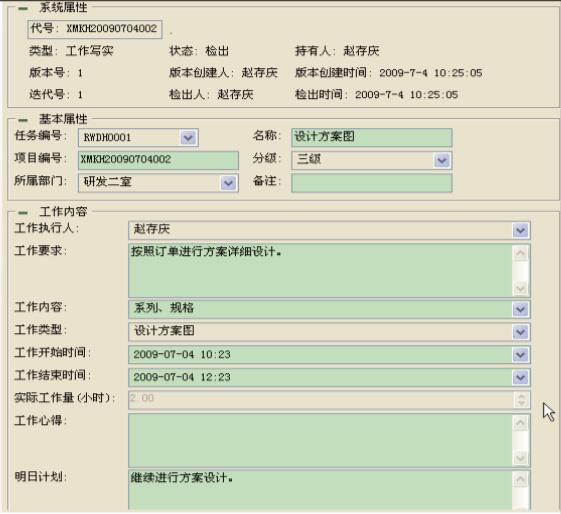Screen dimensions: 561x514
Task: Select the 分级 value 三级
Action: pos(309,159)
